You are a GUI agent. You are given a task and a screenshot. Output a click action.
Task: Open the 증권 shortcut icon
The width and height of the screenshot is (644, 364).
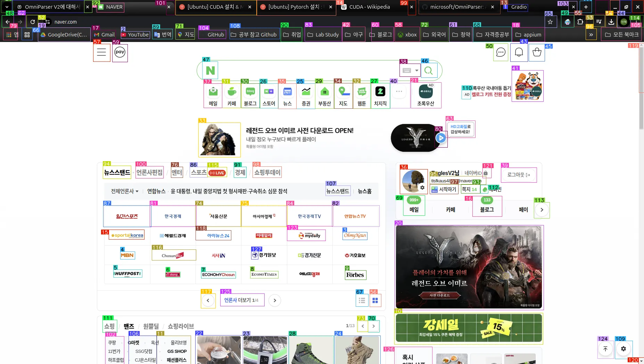coord(306,96)
